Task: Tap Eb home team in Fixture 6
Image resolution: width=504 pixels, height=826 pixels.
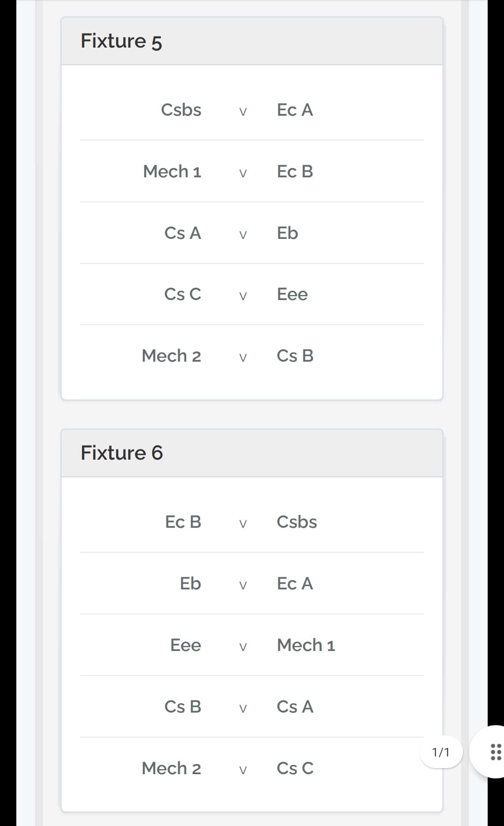Action: point(190,584)
